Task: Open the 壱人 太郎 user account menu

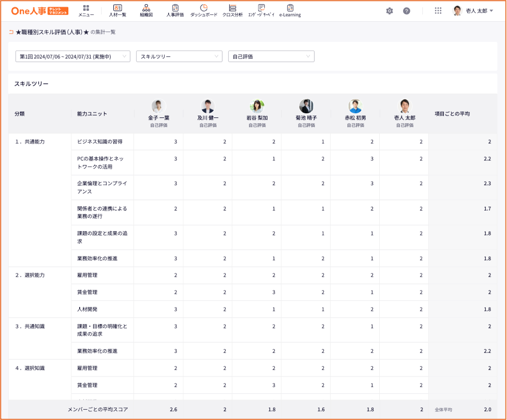Action: (473, 11)
